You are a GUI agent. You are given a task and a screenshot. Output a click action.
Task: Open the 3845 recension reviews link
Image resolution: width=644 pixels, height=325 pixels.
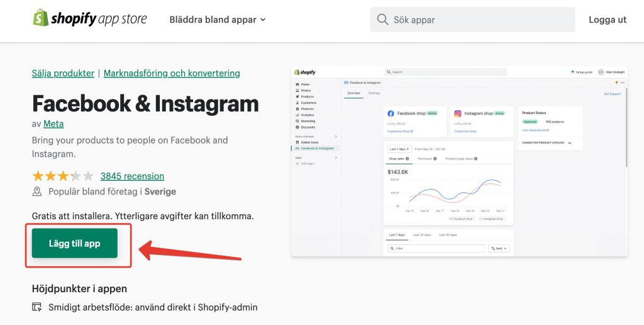coord(132,176)
